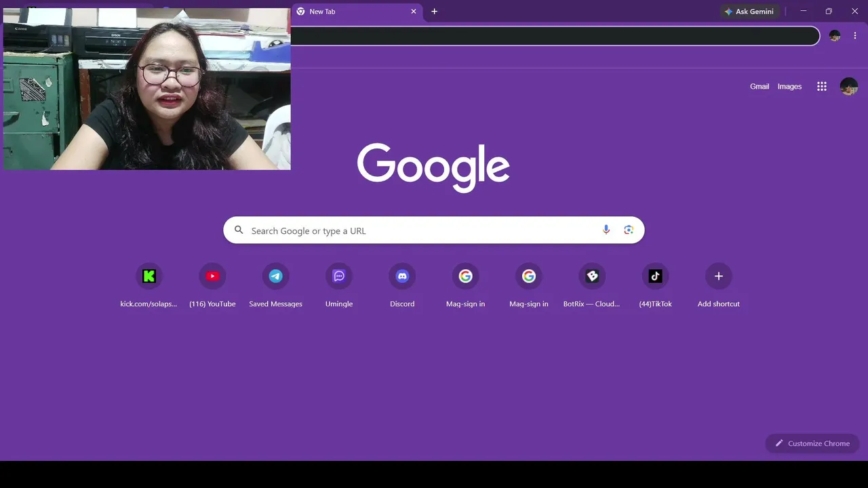
Task: Focus the Search Google or type a URL box
Action: [434, 230]
